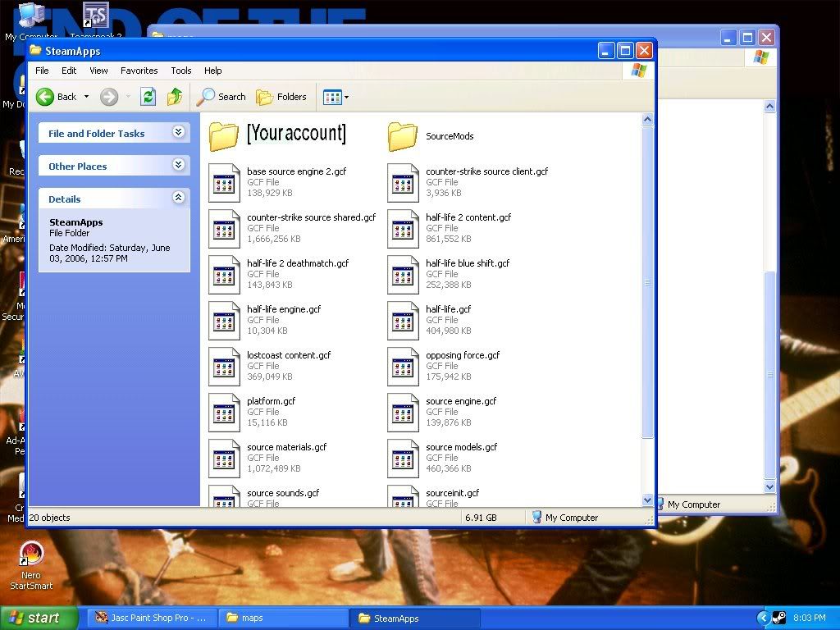Select platform.gcf file icon
Screen dimensions: 840x630
(224, 413)
